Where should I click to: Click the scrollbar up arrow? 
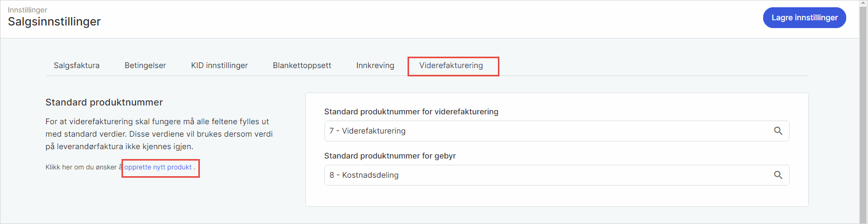click(863, 4)
